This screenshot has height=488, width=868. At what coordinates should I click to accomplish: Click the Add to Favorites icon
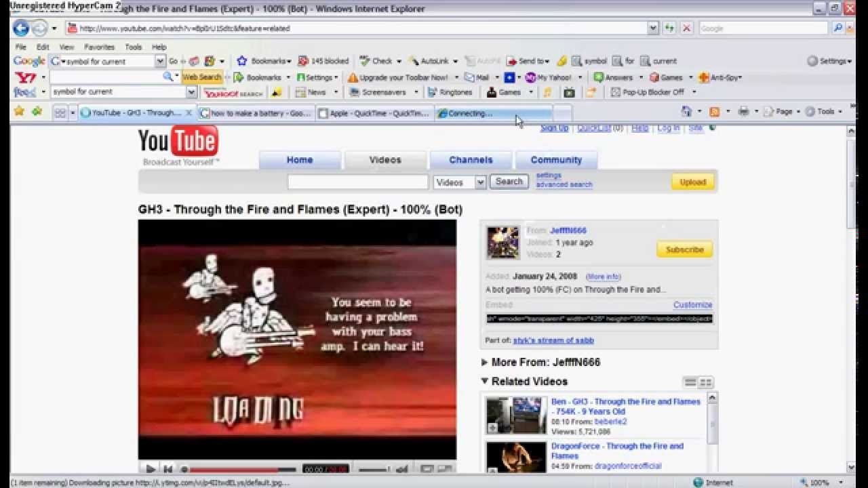(x=37, y=112)
